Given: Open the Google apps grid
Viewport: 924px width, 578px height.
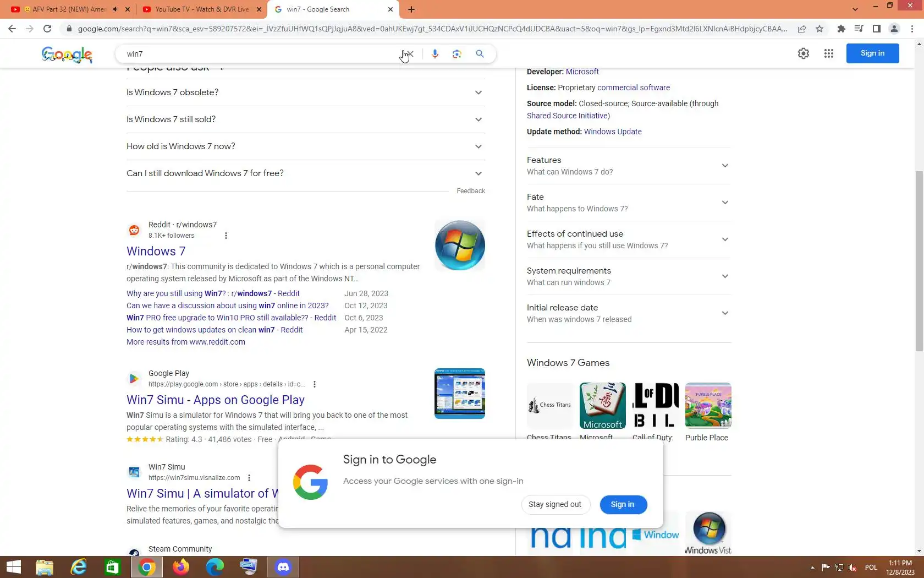Looking at the screenshot, I should [x=829, y=53].
